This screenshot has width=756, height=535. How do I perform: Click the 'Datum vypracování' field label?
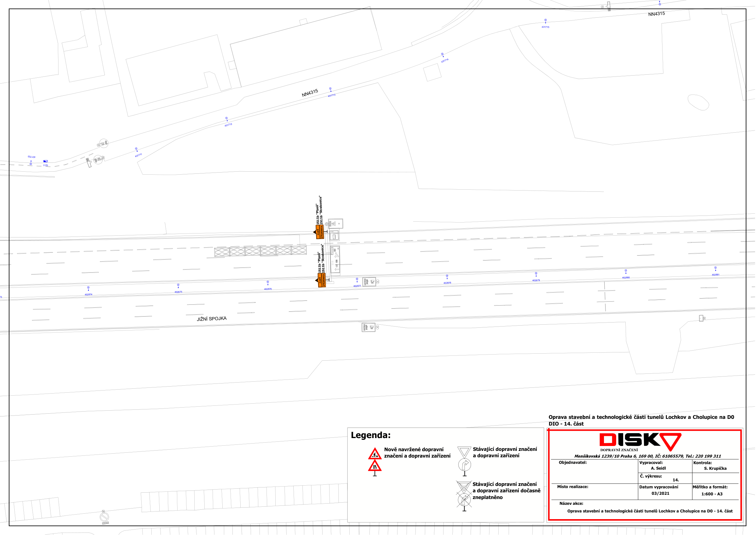[x=659, y=487]
